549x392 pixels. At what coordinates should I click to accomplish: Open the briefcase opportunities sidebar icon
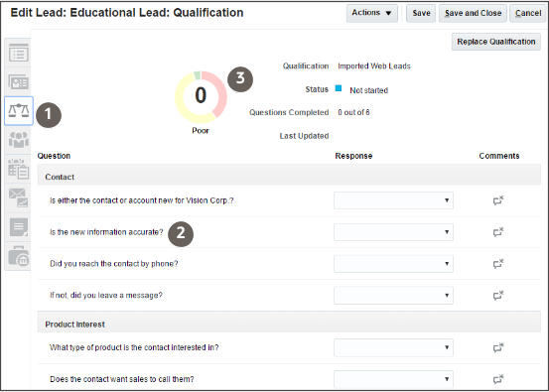18,256
